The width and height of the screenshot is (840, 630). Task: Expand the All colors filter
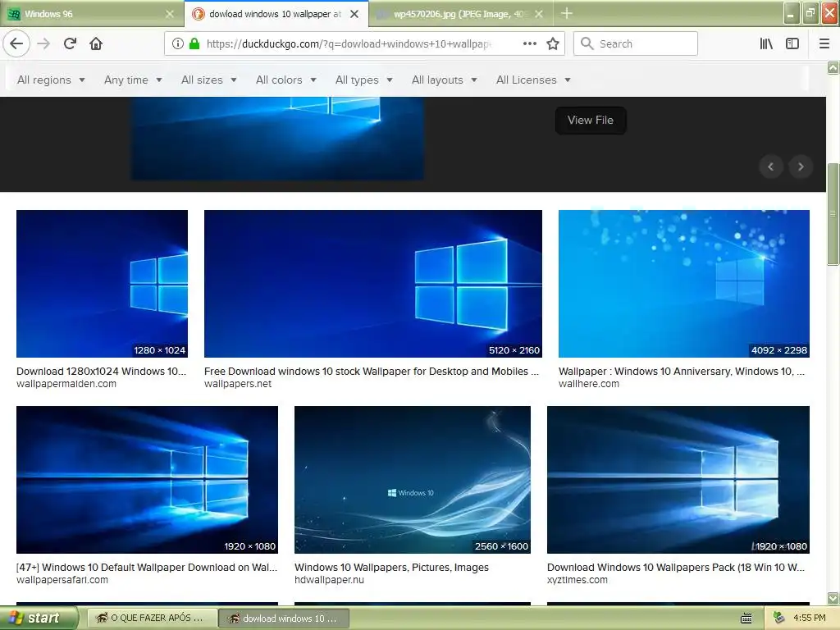click(286, 80)
